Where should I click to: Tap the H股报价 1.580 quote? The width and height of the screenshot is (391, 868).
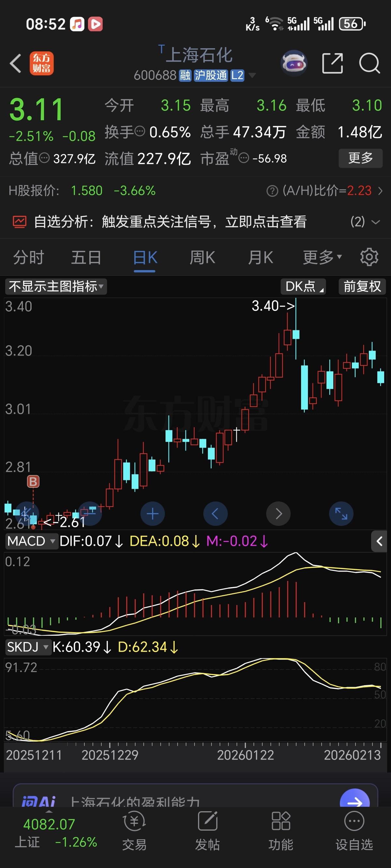coord(87,191)
